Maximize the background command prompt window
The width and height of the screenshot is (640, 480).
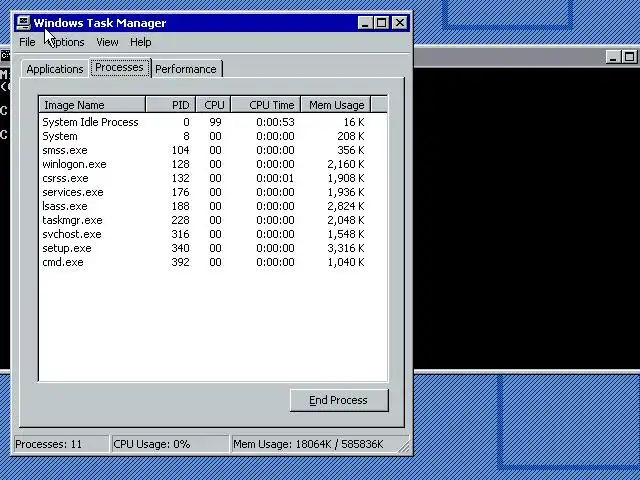click(629, 57)
